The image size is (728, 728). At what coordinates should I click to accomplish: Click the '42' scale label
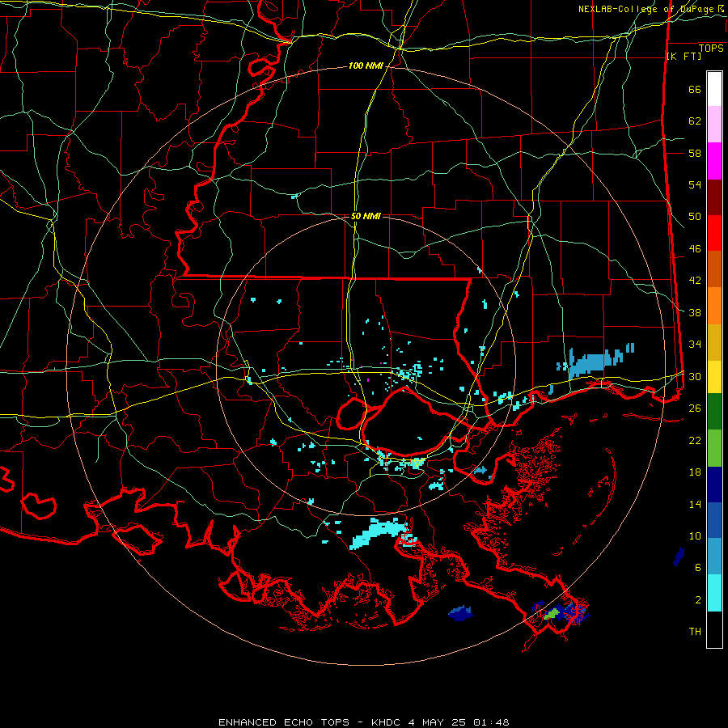(x=695, y=281)
